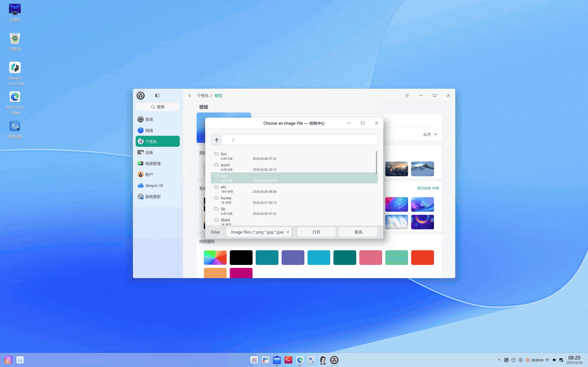Click the Control Center gear logo
Viewport: 588px width, 367px height.
[140, 96]
